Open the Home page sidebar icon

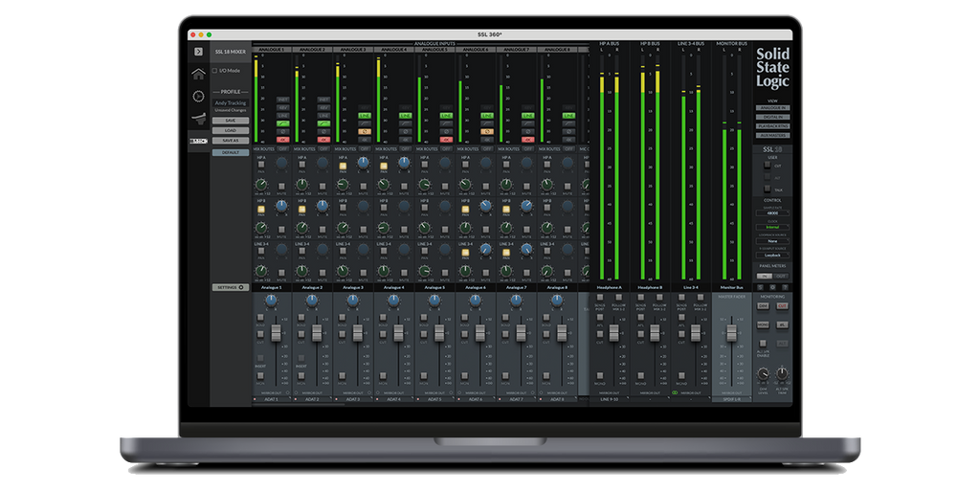pyautogui.click(x=198, y=75)
